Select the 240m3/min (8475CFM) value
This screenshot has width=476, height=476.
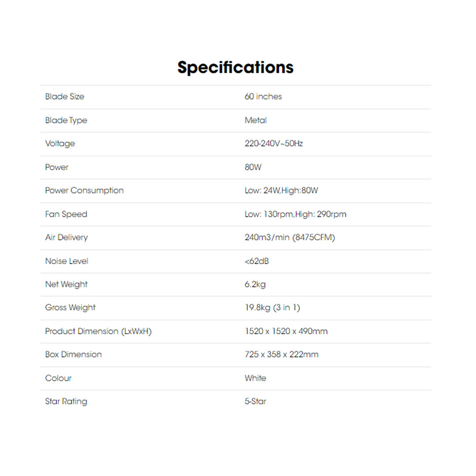tap(290, 238)
